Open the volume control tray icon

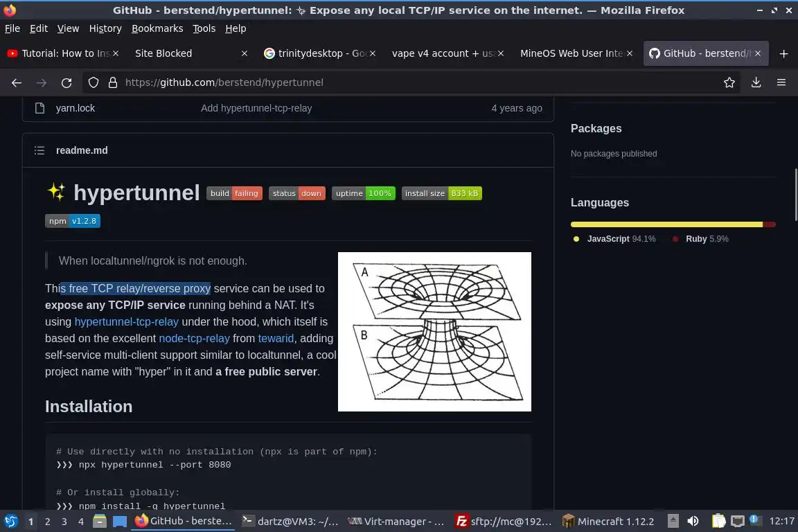[693, 522]
